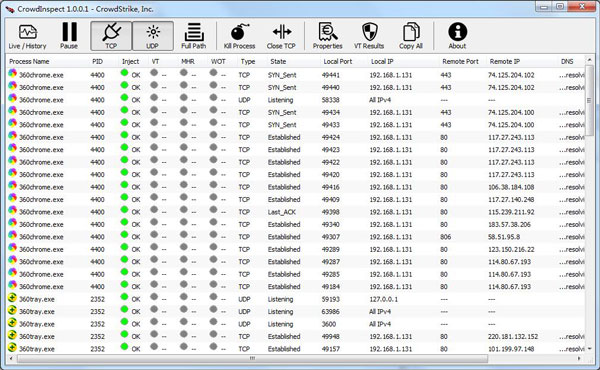Click the 360chrome icon in port 49424 row
This screenshot has height=370, width=600.
(13, 135)
